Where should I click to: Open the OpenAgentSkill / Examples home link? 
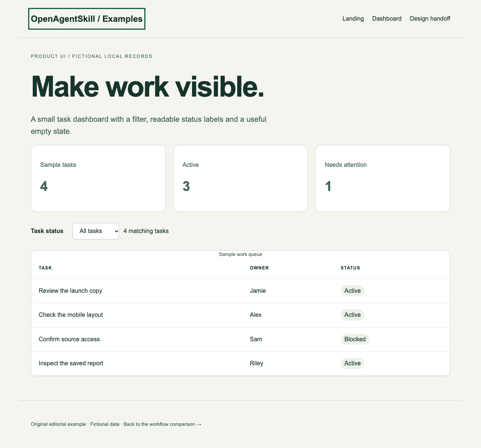pyautogui.click(x=87, y=19)
